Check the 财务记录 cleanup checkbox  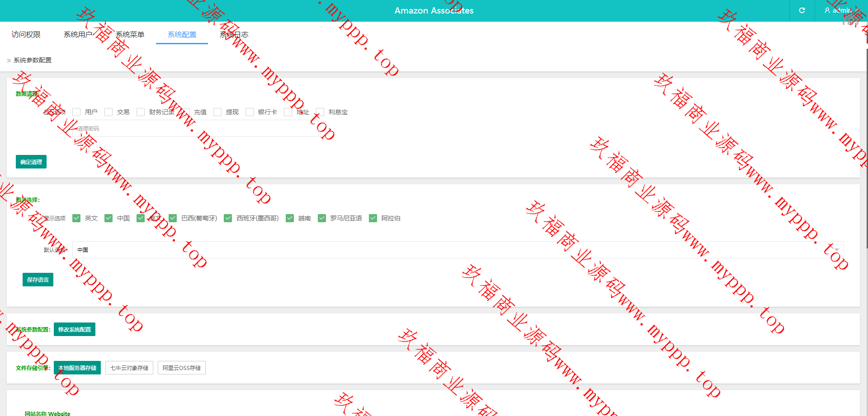coord(141,112)
